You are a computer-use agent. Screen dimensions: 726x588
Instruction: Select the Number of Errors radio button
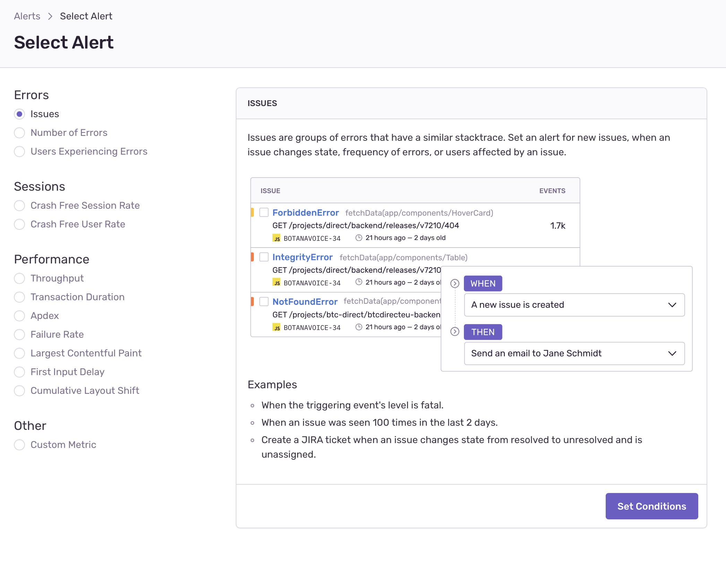[19, 132]
